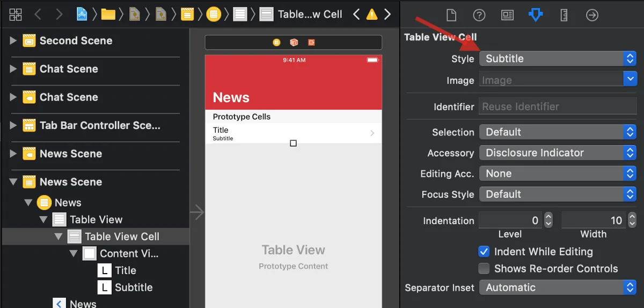Open the Identity inspector
The image size is (644, 308).
click(x=507, y=15)
